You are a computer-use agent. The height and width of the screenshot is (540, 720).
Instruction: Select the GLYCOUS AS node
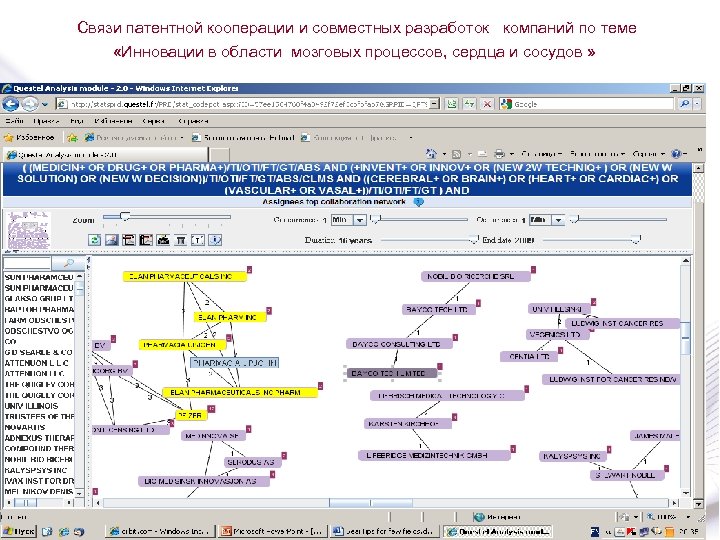click(252, 462)
